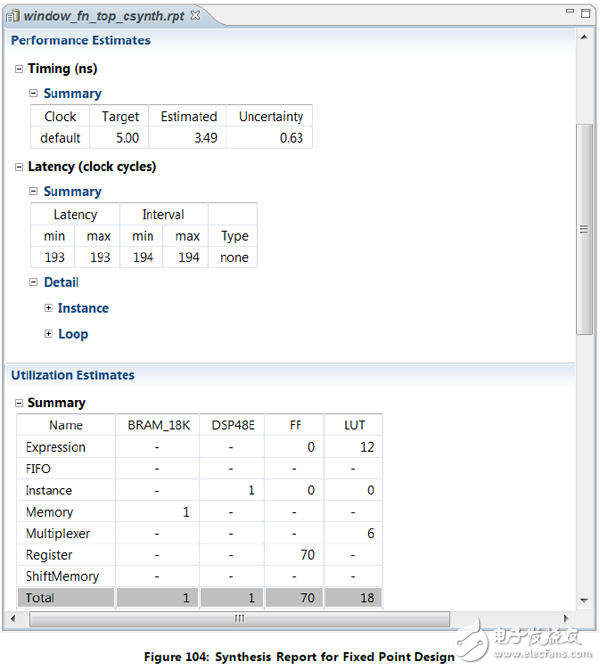Expand the Instance detail node
Screen dimensions: 600x670
pyautogui.click(x=48, y=308)
